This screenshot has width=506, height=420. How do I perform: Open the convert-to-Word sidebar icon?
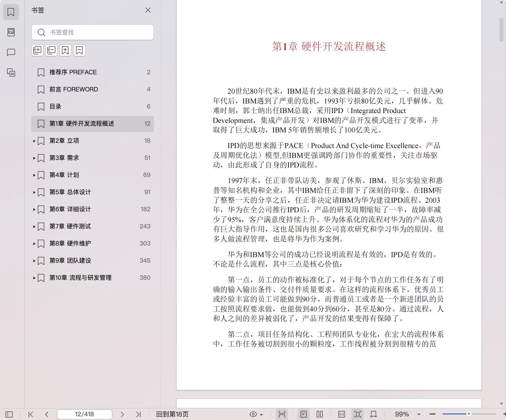11,73
